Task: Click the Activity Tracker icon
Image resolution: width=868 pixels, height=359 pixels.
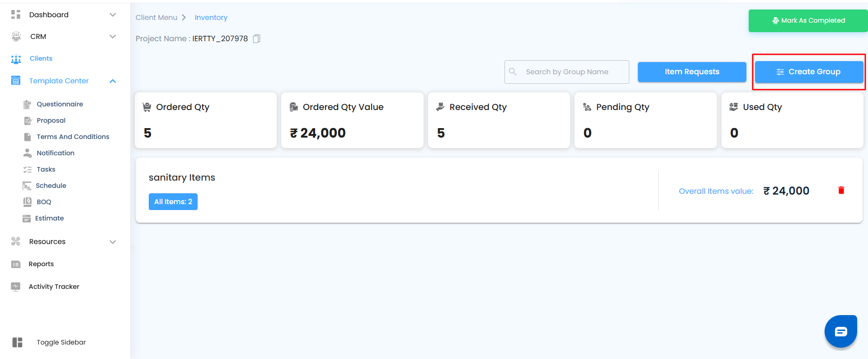Action: click(x=16, y=287)
